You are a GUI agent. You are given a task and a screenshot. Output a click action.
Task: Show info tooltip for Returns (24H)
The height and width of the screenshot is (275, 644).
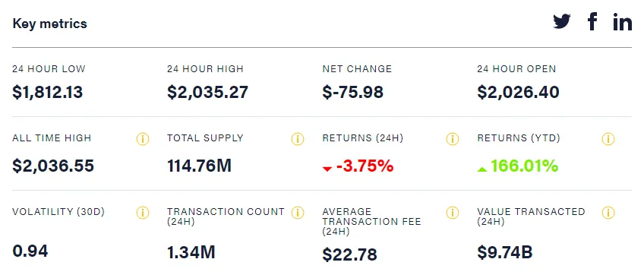point(452,139)
